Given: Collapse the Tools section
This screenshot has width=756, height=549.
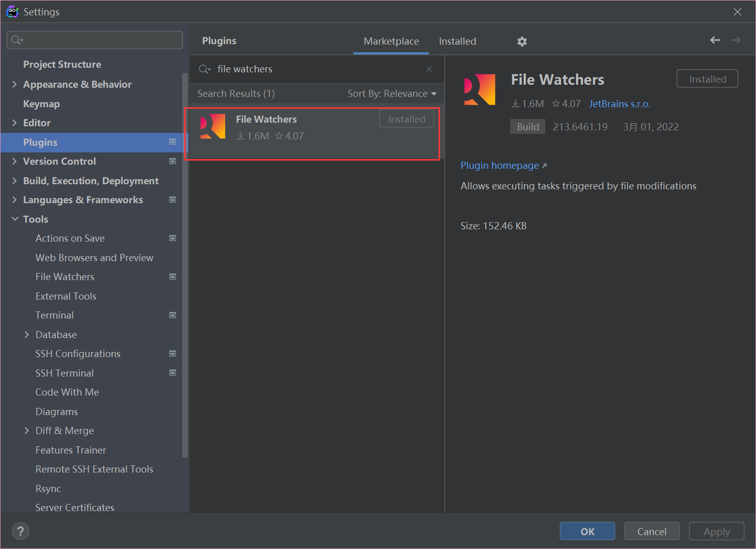Looking at the screenshot, I should [14, 219].
